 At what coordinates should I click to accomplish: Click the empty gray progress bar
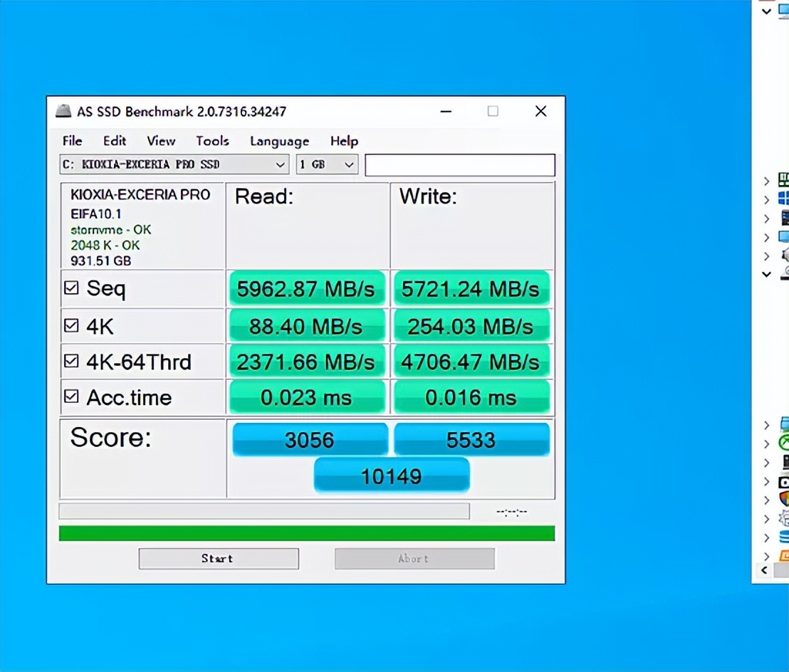pos(264,511)
